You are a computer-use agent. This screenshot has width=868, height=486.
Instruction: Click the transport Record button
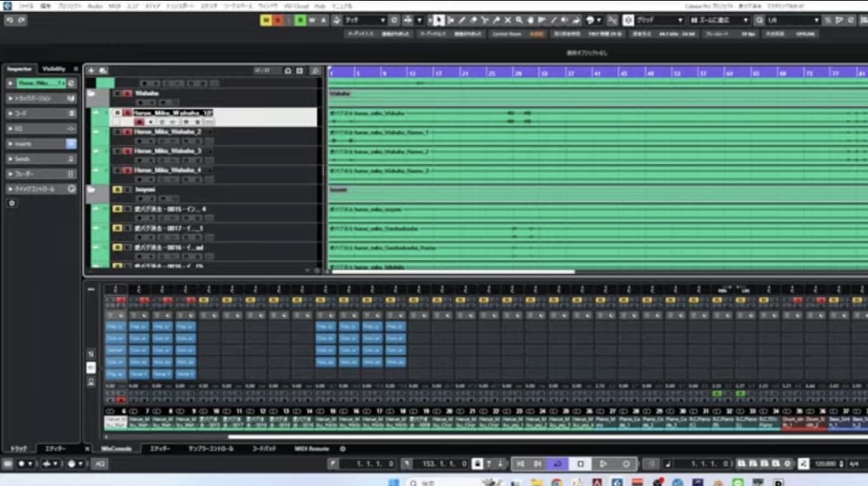coord(626,464)
